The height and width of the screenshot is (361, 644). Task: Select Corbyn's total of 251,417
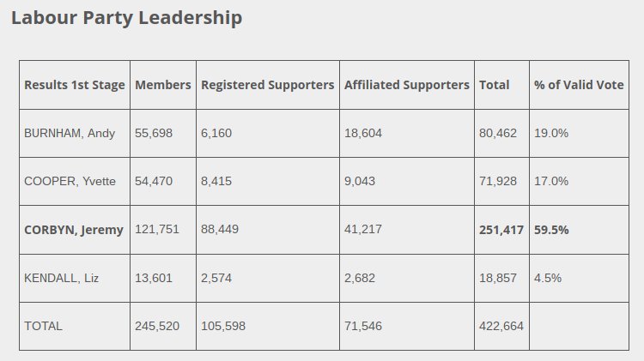click(501, 230)
